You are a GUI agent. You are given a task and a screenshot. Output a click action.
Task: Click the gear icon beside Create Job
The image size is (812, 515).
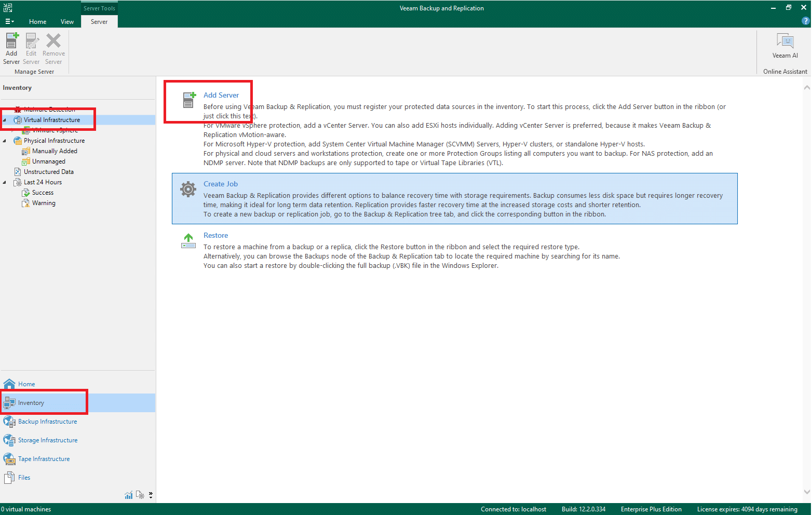click(188, 189)
